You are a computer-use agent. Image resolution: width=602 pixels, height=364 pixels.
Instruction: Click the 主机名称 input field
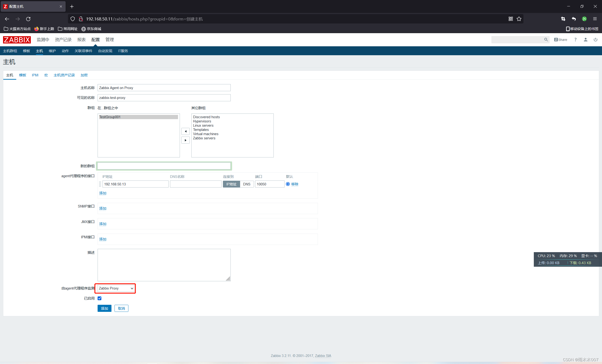[x=164, y=88]
